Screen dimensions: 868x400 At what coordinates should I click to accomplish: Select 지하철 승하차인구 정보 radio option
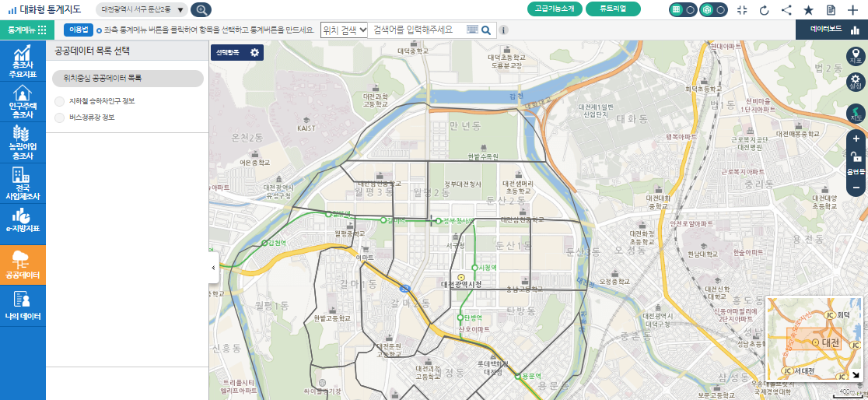[60, 101]
